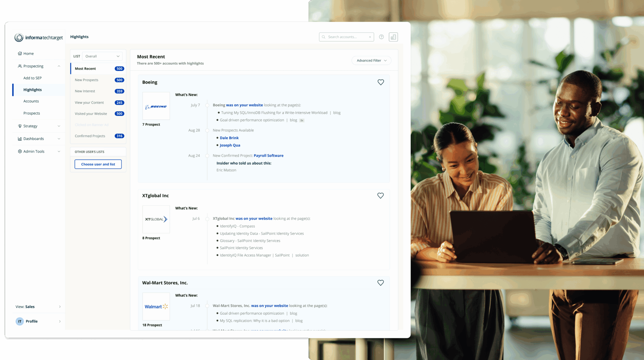The width and height of the screenshot is (644, 360).
Task: Expand the Admin Tools chevron
Action: (59, 151)
